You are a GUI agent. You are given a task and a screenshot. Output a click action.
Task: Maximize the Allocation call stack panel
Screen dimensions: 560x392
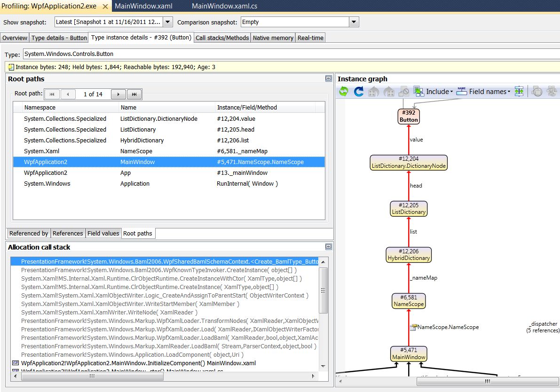point(329,247)
